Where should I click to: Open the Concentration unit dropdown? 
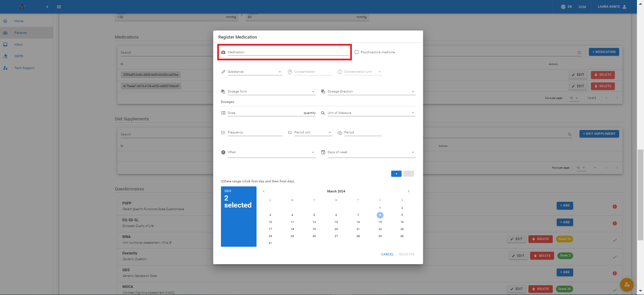click(363, 72)
